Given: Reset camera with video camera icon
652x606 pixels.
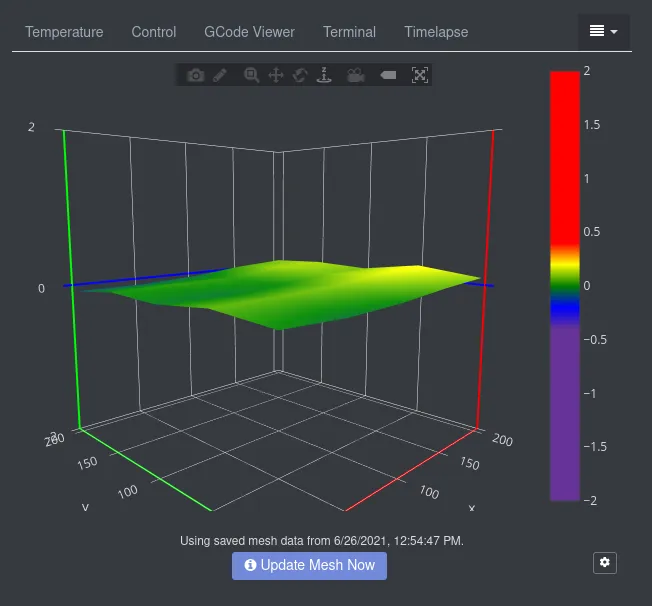Looking at the screenshot, I should pyautogui.click(x=355, y=75).
